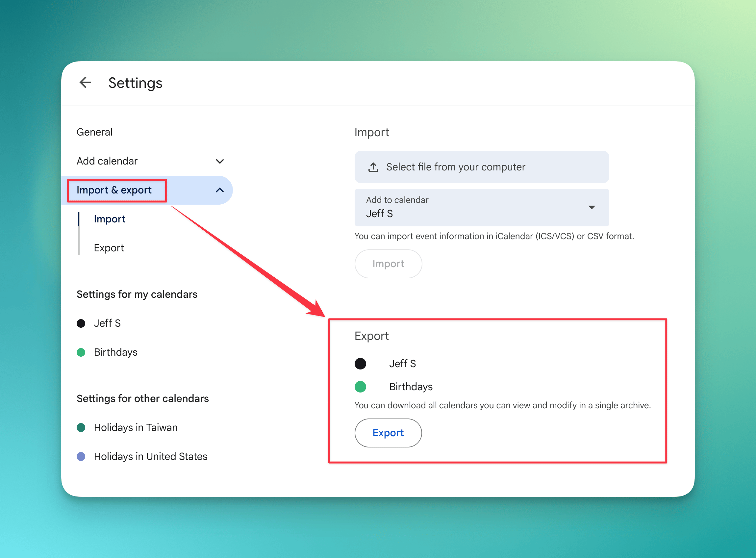Open Holidays in United States settings

tap(151, 457)
